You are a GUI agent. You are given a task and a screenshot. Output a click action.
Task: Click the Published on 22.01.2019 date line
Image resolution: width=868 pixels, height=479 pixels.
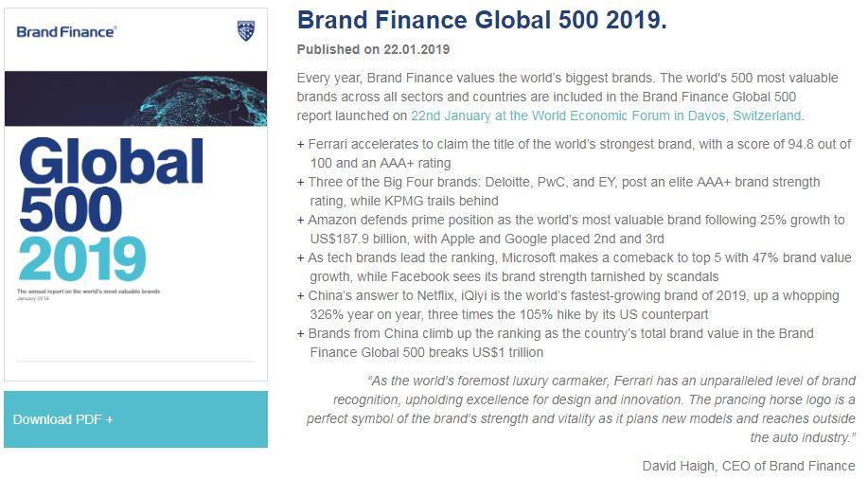click(373, 49)
